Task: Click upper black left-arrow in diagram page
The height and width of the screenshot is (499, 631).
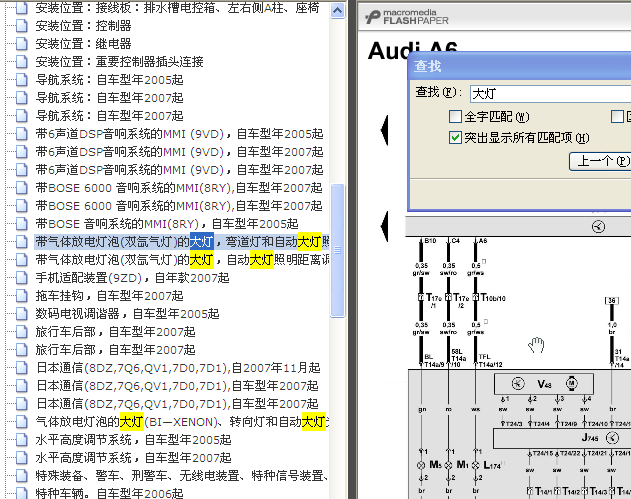Action: tap(384, 130)
